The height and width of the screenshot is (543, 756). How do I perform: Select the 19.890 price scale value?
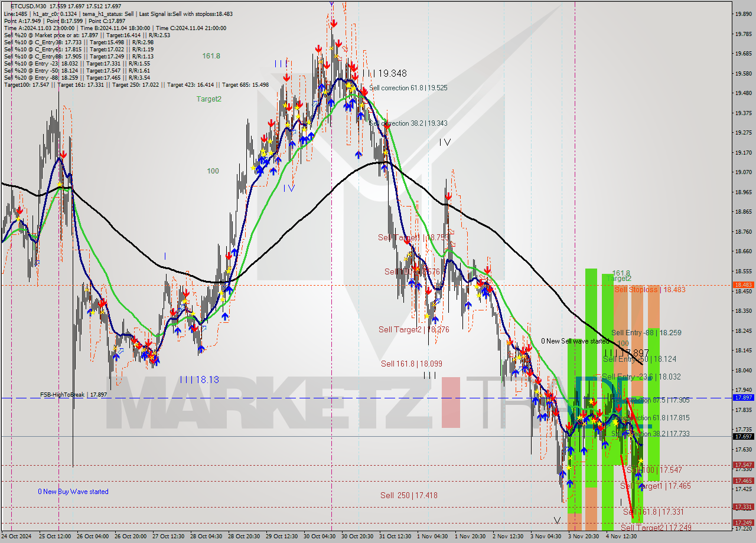[x=742, y=13]
